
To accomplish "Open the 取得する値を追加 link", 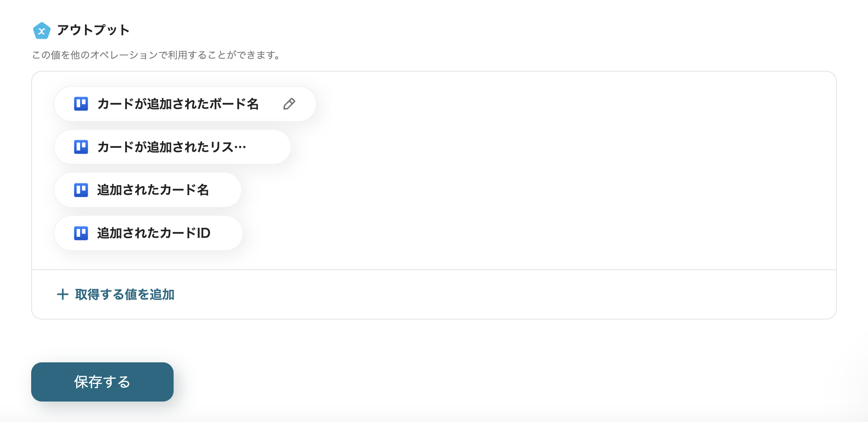I will coord(124,294).
